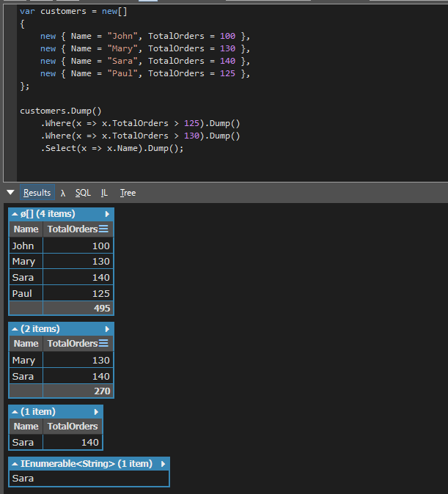This screenshot has width=448, height=494.
Task: Click TotalOrders header in the 1 item table
Action: [x=73, y=427]
